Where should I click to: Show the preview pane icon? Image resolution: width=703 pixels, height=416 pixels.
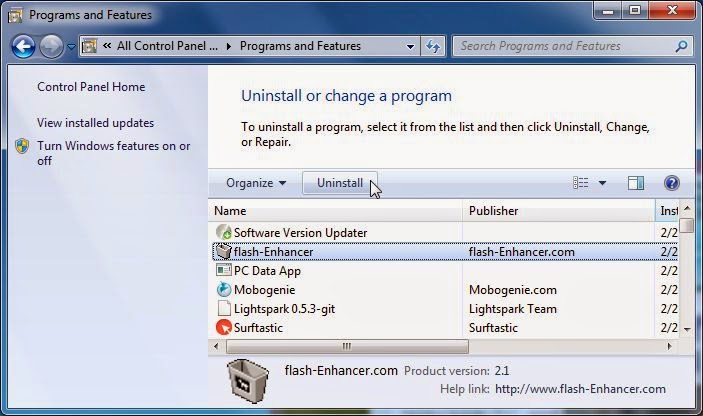pyautogui.click(x=635, y=182)
